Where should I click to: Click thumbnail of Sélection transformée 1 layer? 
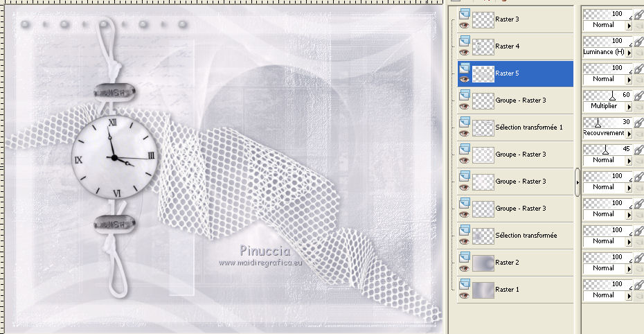click(483, 128)
